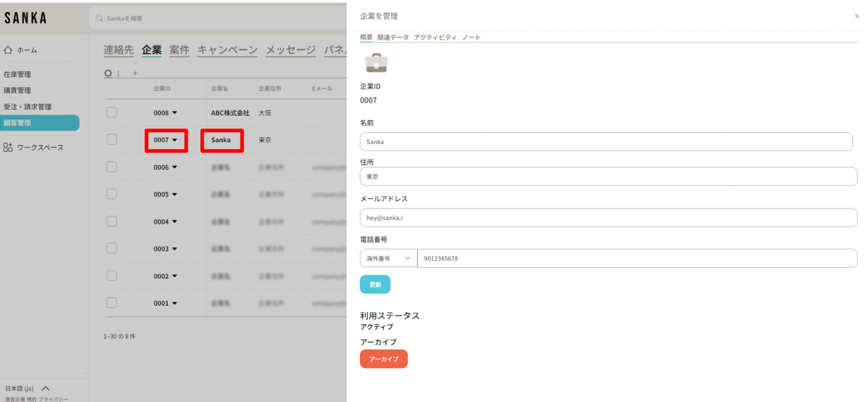Click the Home icon in the sidebar
The height and width of the screenshot is (402, 868).
[x=8, y=50]
